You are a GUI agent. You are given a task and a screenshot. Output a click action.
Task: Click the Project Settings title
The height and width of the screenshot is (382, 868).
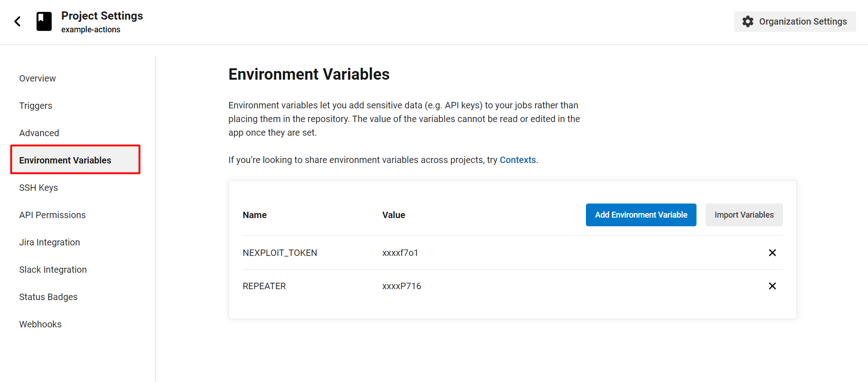(x=102, y=16)
